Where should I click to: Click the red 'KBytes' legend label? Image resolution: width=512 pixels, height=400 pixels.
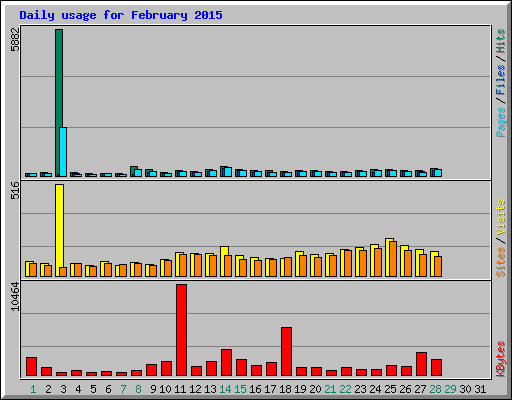[500, 359]
